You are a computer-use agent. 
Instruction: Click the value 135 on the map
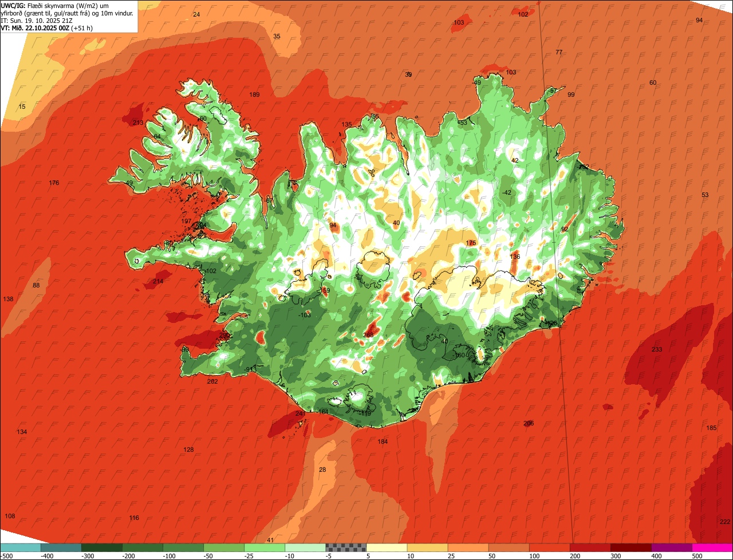[347, 124]
